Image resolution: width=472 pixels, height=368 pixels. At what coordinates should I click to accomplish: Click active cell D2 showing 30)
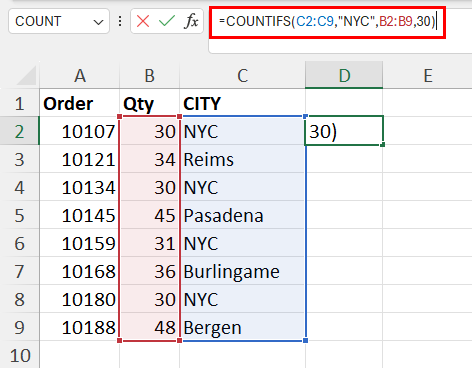344,131
